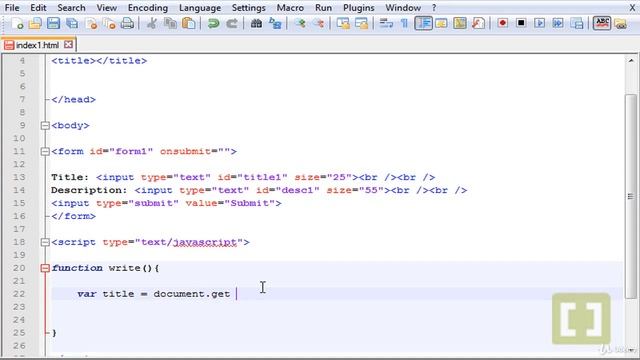
Task: Stop macro recording with square icon
Action: pos(521,23)
